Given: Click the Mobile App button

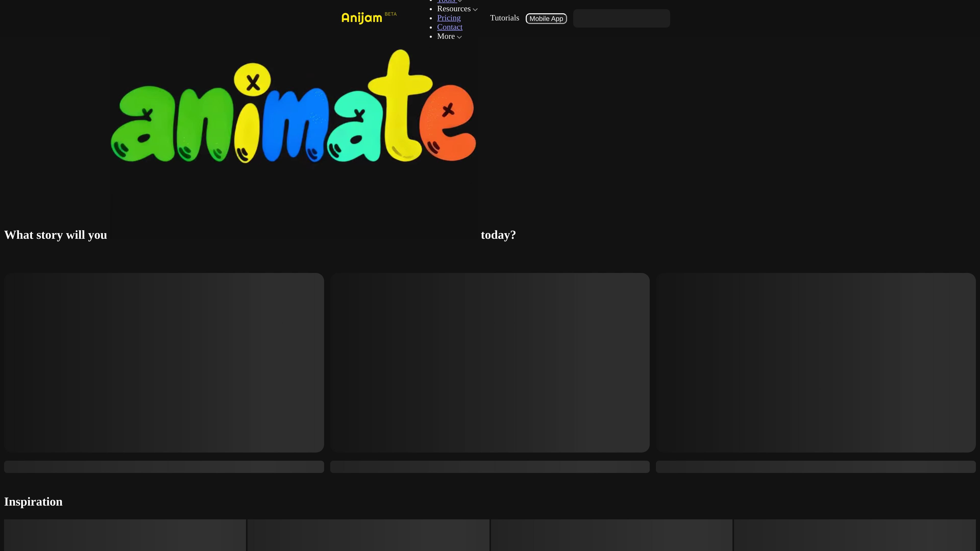Looking at the screenshot, I should pyautogui.click(x=546, y=19).
